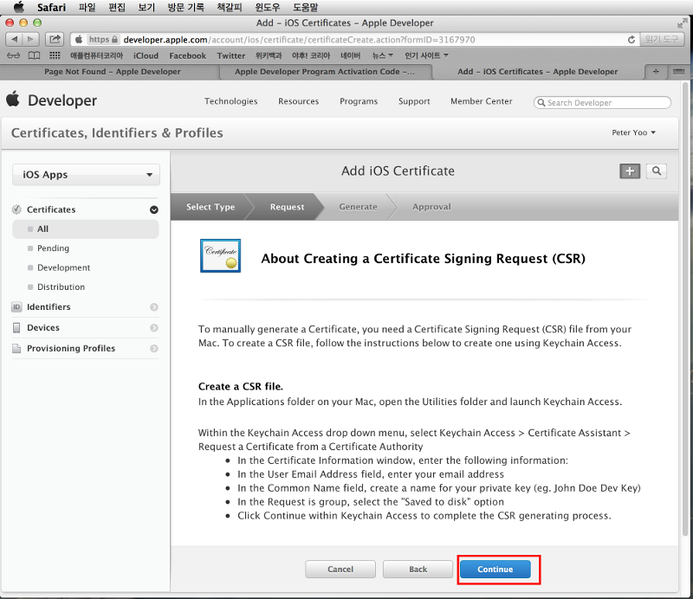693x599 pixels.
Task: Click the Search Developer input field
Action: click(606, 102)
